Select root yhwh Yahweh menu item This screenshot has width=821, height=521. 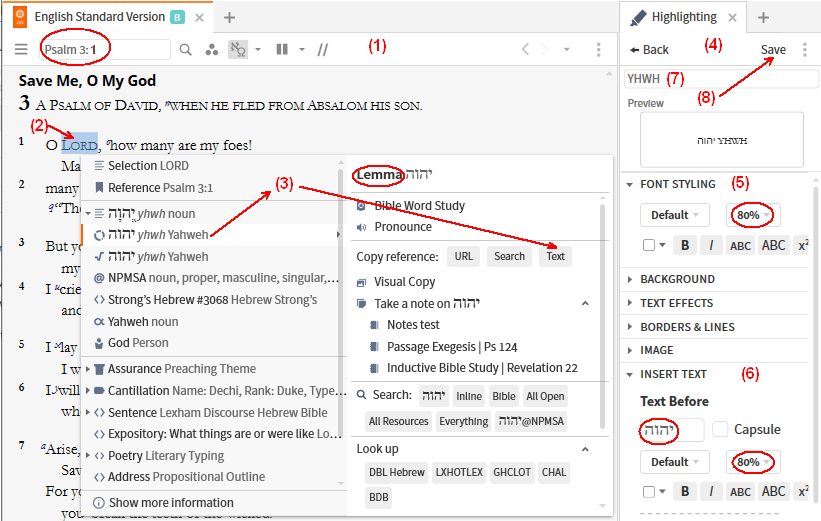pos(151,257)
